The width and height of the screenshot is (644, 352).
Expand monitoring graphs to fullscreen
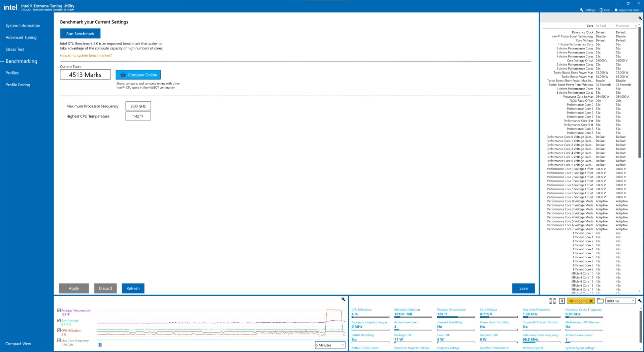[553, 301]
